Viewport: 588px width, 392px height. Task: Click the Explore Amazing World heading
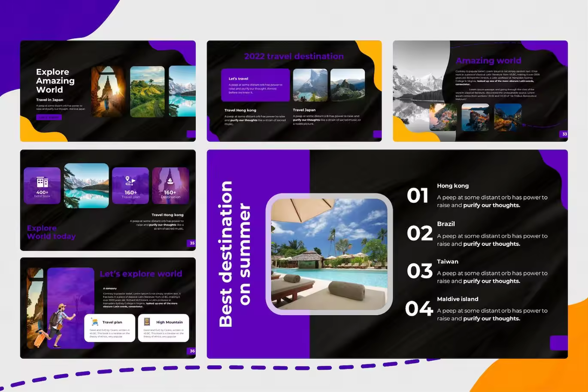click(55, 81)
